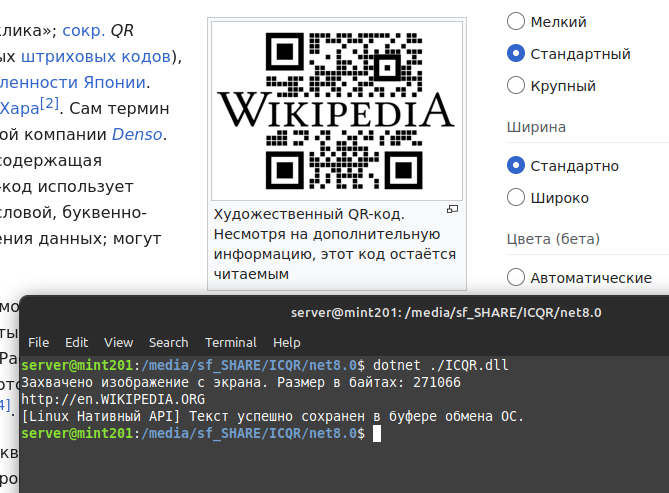Viewport: 669px width, 493px height.
Task: Open the Edit menu in terminal
Action: pos(76,342)
